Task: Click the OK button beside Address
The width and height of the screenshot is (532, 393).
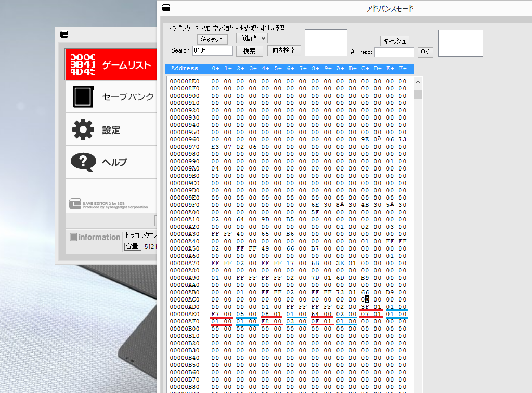Action: tap(425, 52)
